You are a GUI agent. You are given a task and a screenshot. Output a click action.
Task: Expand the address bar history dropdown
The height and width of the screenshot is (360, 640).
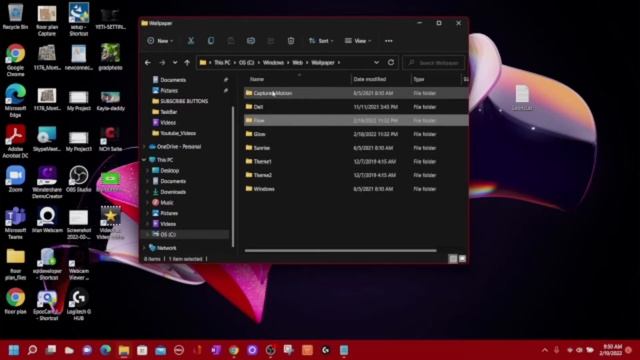tap(376, 62)
